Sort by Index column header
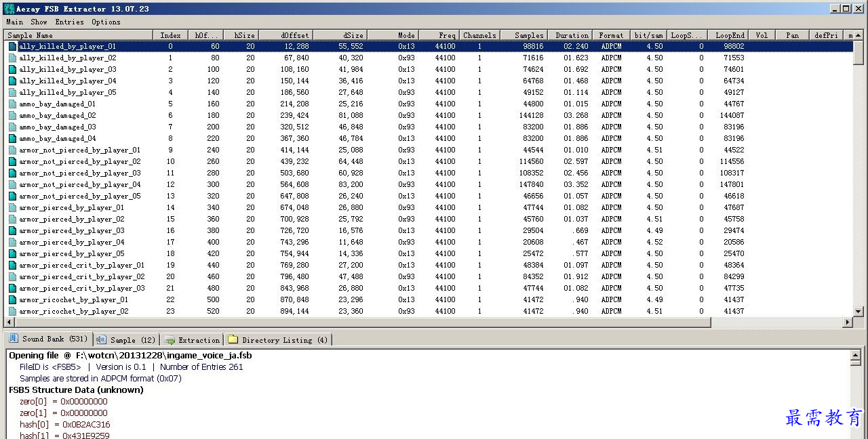Image resolution: width=868 pixels, height=439 pixels. pyautogui.click(x=170, y=35)
